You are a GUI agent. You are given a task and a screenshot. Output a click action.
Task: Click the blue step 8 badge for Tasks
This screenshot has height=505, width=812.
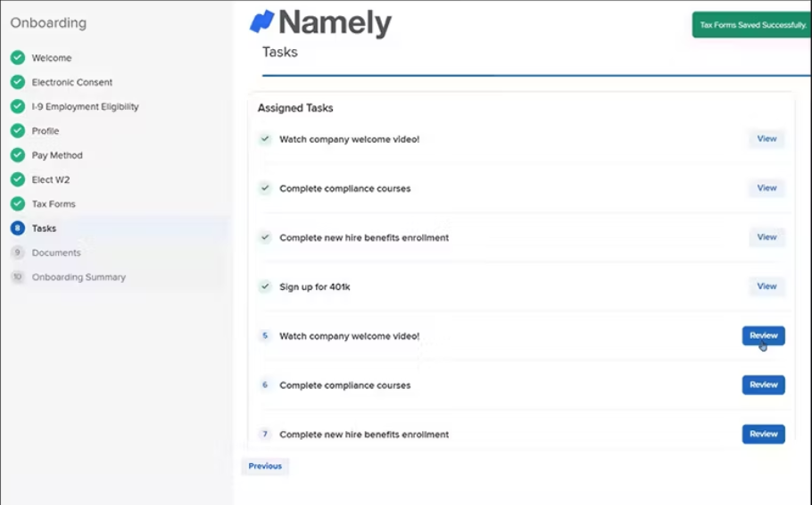pyautogui.click(x=18, y=228)
